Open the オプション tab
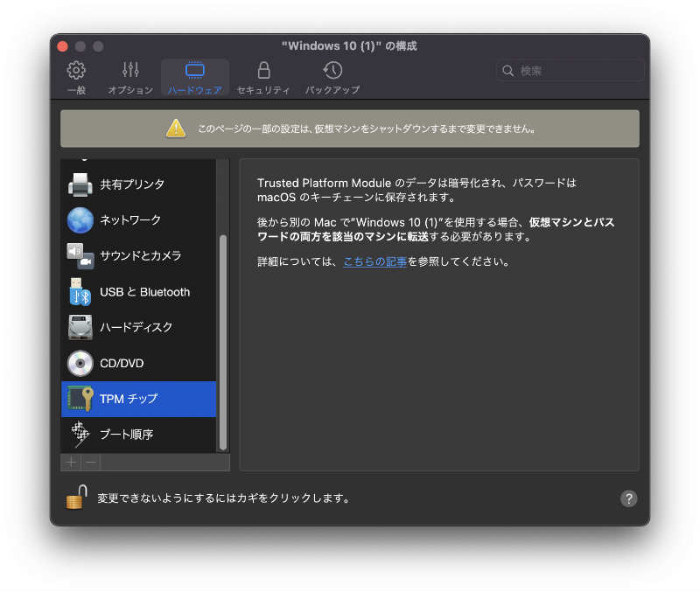Viewport: 700px width, 592px height. point(130,77)
